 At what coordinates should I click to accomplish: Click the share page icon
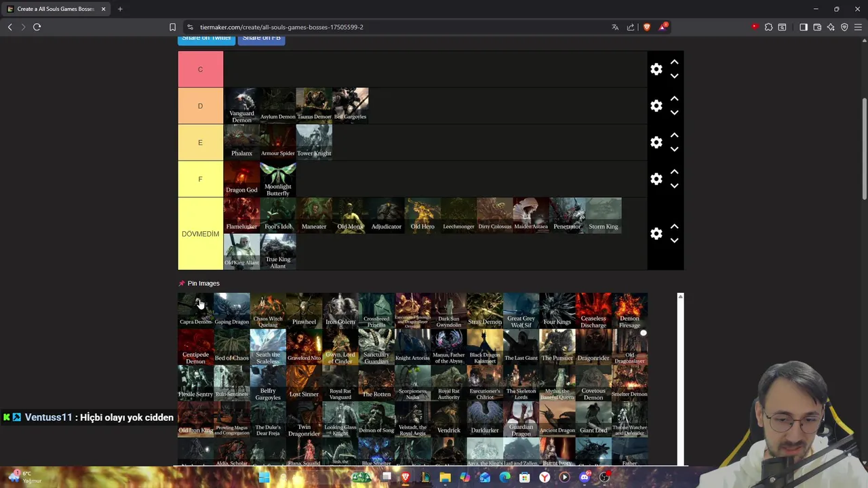[631, 27]
